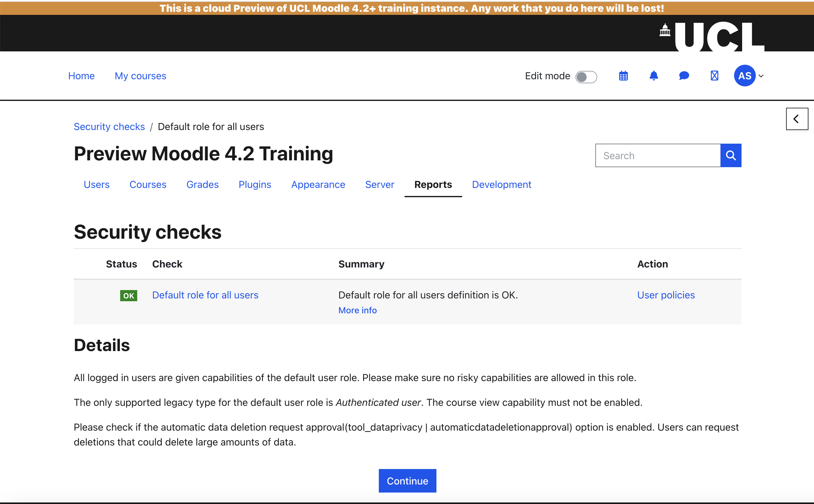Open the messaging speech bubble icon
The height and width of the screenshot is (504, 814).
[x=684, y=76]
